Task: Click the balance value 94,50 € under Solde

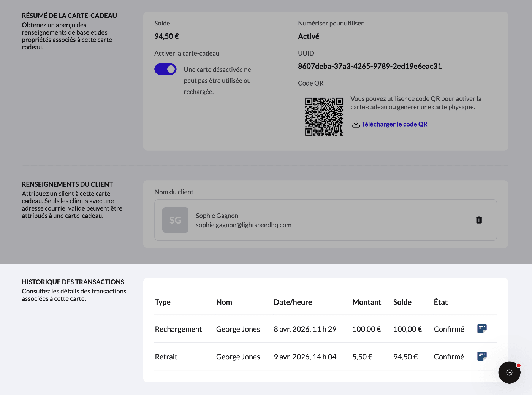Action: click(166, 36)
